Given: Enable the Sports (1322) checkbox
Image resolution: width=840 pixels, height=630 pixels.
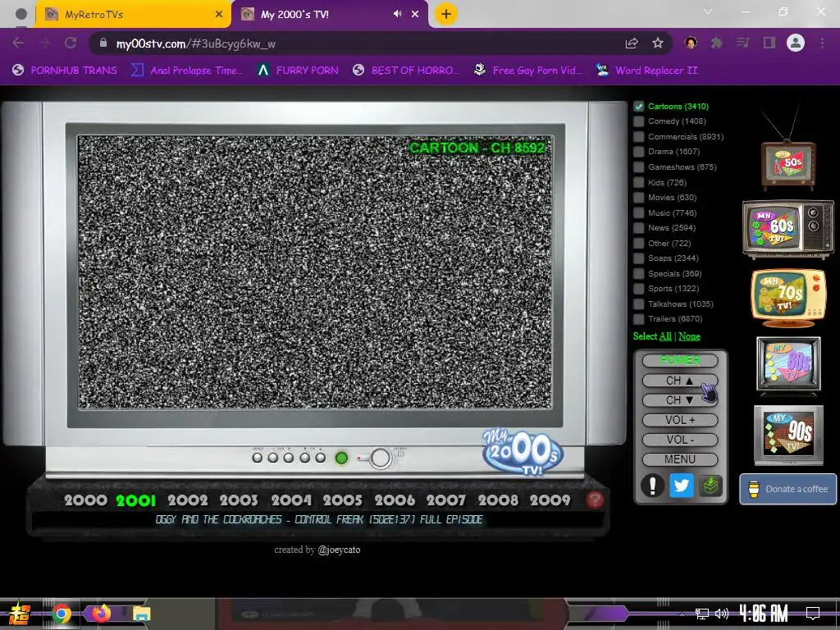Looking at the screenshot, I should click(x=638, y=289).
